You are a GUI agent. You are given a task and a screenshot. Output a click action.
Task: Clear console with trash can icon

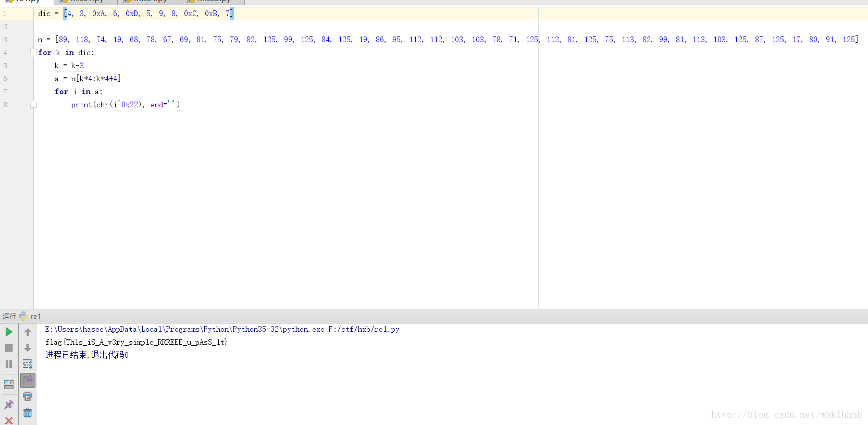pyautogui.click(x=28, y=413)
